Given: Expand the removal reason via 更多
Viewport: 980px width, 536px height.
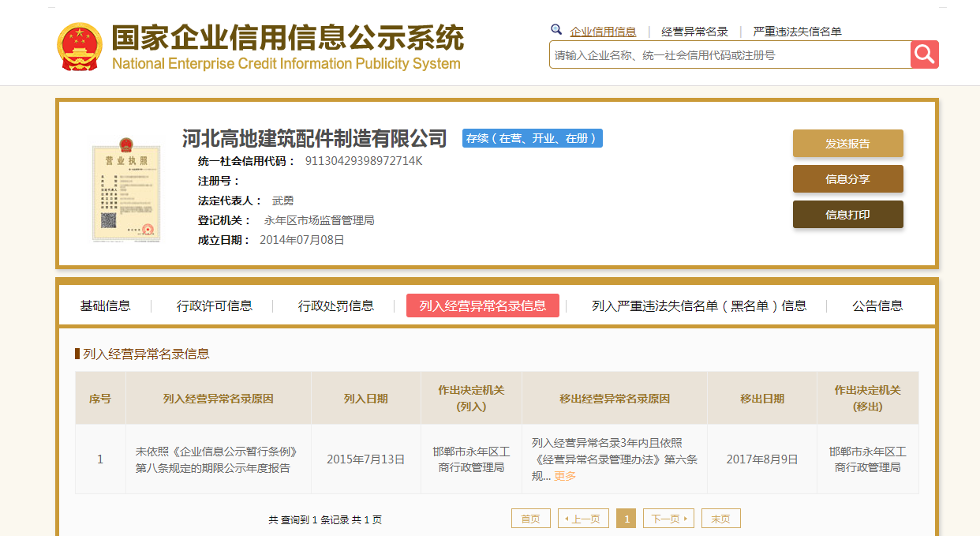Looking at the screenshot, I should pos(565,476).
